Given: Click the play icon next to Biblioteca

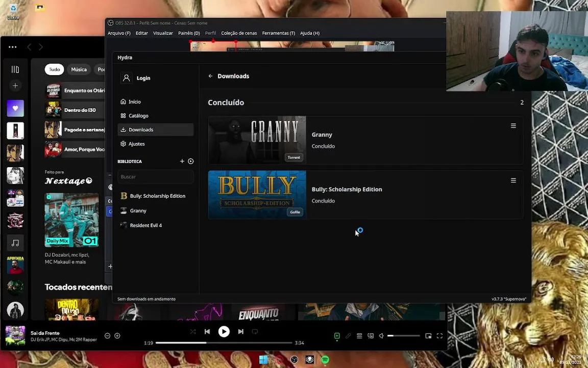Looking at the screenshot, I should click(191, 161).
